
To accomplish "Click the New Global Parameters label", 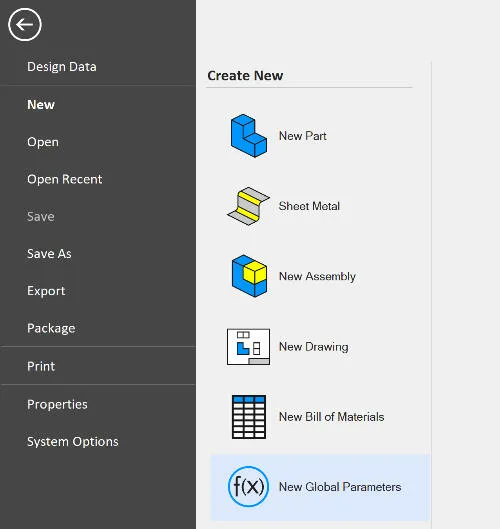I will click(x=340, y=487).
